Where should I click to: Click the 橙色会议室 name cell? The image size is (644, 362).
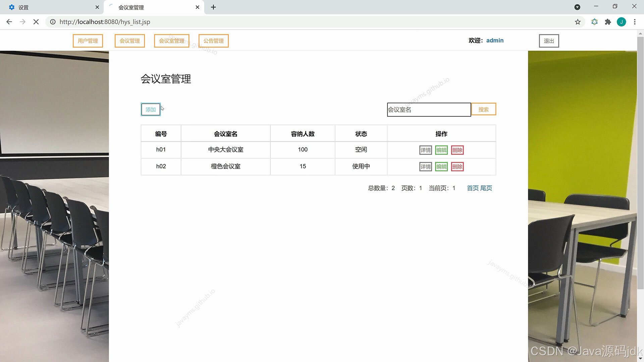point(226,167)
